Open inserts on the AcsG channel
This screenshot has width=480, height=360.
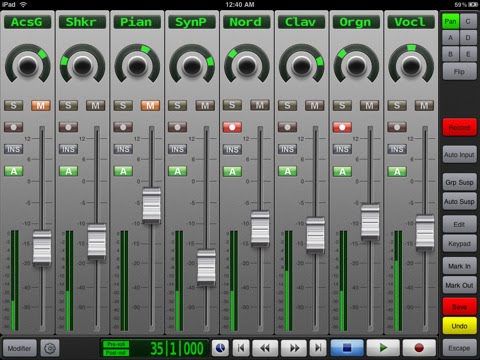tap(14, 149)
